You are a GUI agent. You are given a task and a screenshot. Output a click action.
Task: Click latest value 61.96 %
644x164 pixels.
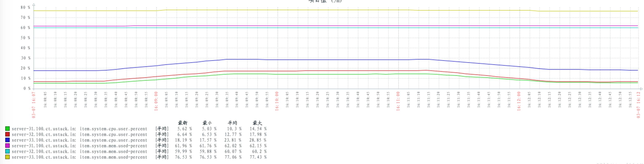[x=183, y=146]
